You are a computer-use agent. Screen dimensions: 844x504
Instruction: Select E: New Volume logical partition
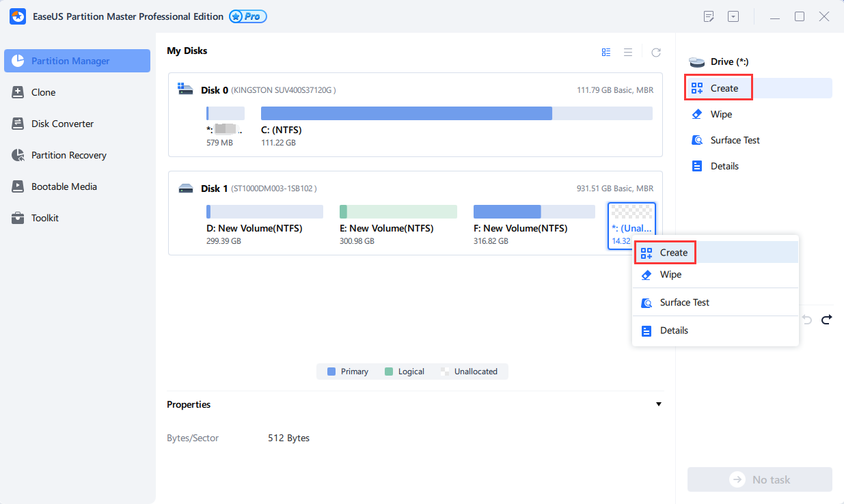tap(398, 212)
